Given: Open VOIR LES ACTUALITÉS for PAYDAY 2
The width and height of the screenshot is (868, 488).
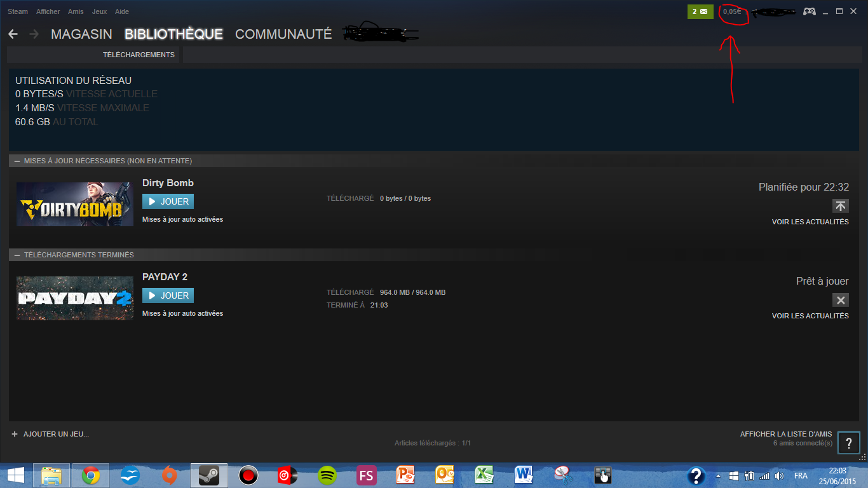Looking at the screenshot, I should (810, 316).
